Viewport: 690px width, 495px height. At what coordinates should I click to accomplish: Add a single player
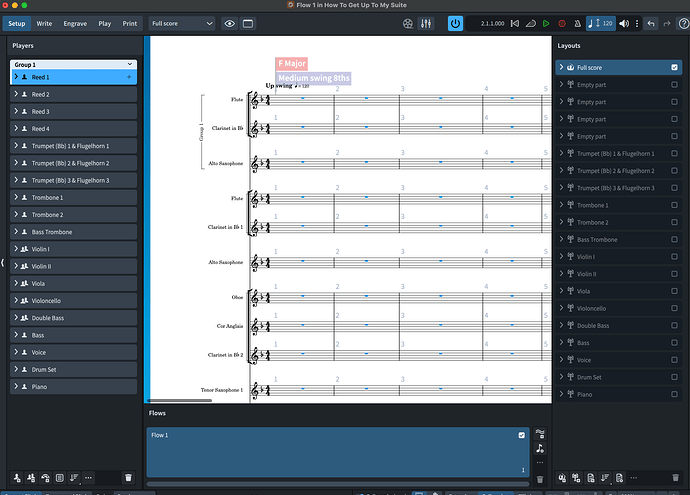17,477
